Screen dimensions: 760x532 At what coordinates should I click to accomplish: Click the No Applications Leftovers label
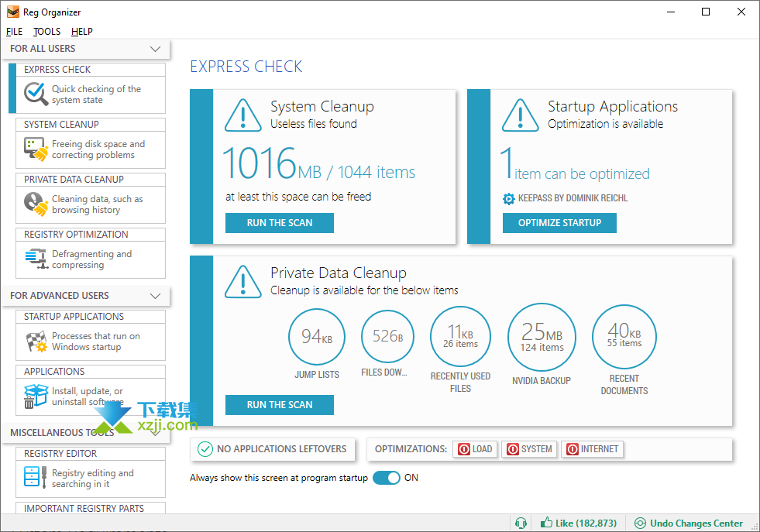(281, 449)
